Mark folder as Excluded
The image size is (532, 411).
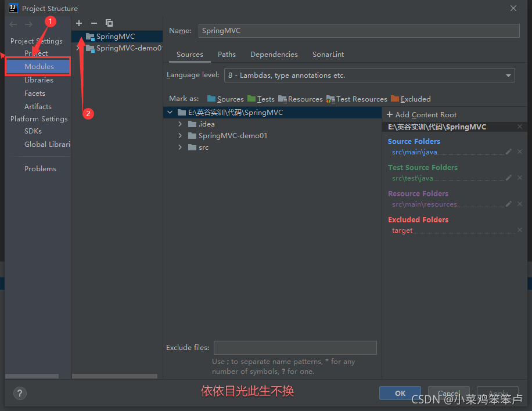(411, 99)
